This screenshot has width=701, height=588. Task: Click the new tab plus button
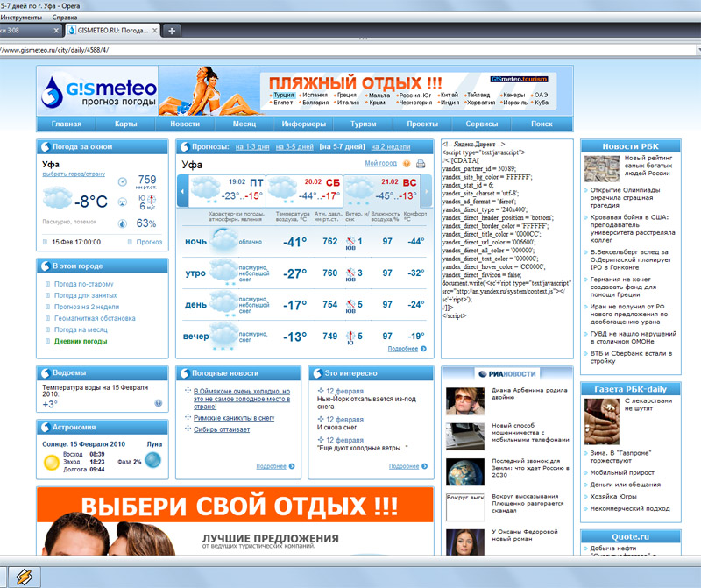(171, 31)
